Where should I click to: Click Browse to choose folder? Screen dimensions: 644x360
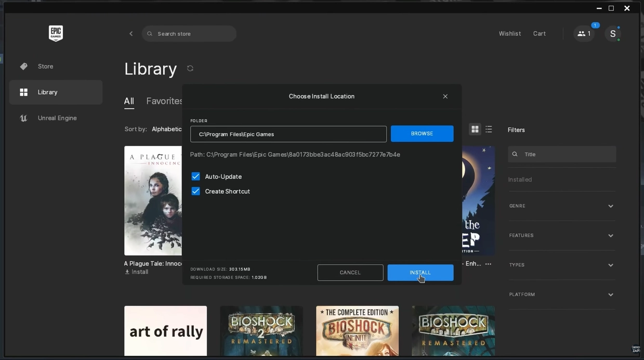point(422,134)
